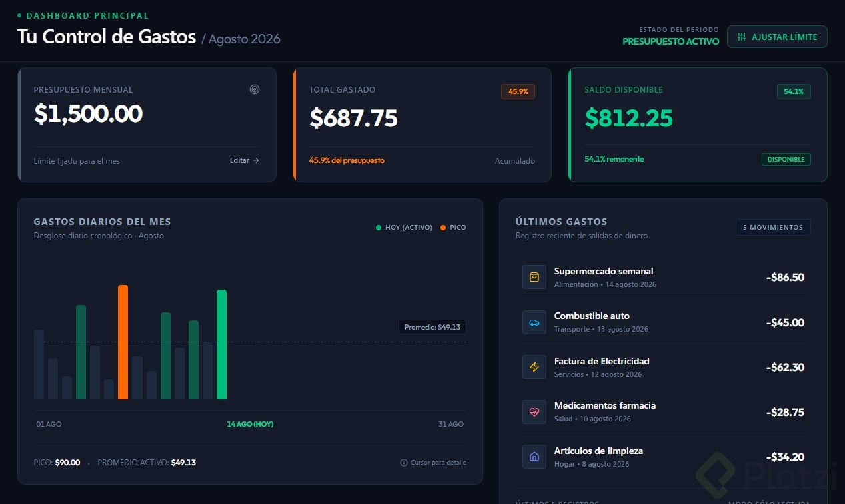
Task: Click the shopping bag icon for Supermercado semanal
Action: point(534,277)
